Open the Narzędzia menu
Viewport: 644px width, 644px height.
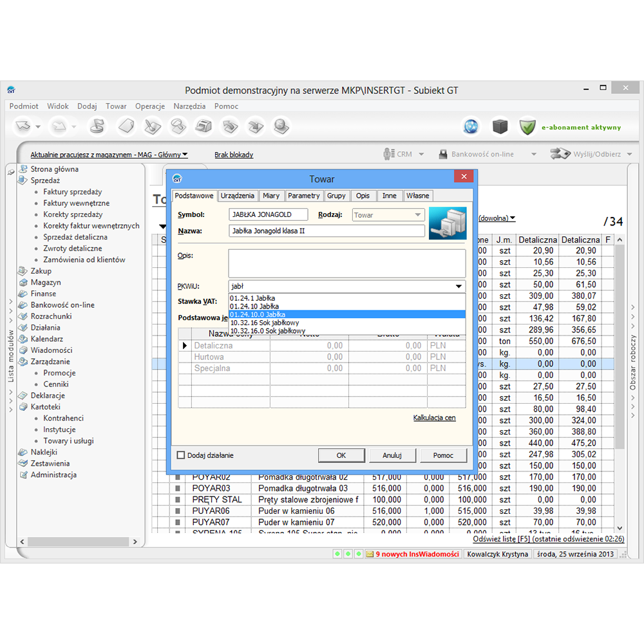pos(189,106)
